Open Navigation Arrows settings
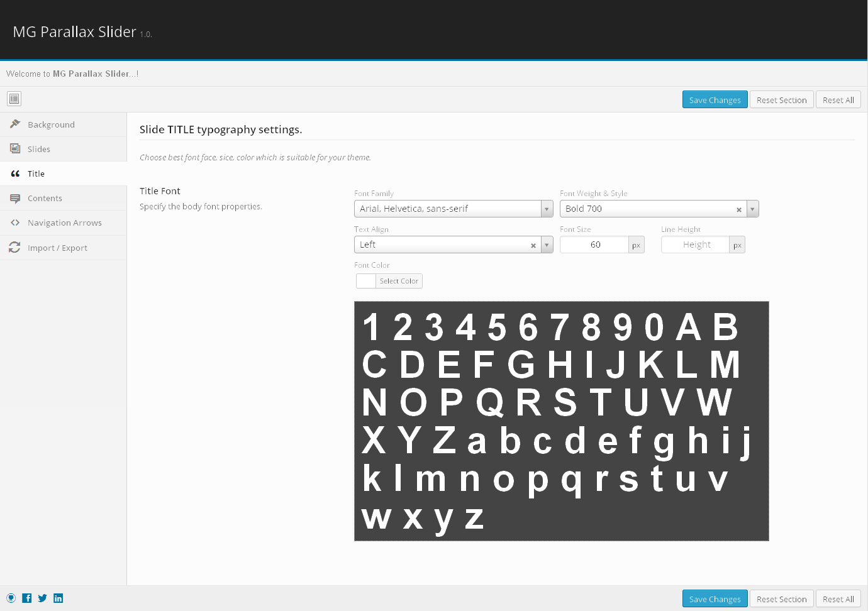The width and height of the screenshot is (868, 611). tap(63, 223)
